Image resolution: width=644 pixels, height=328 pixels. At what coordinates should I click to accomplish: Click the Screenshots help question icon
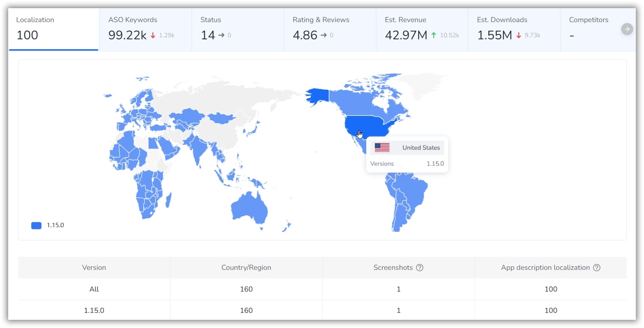[420, 268]
